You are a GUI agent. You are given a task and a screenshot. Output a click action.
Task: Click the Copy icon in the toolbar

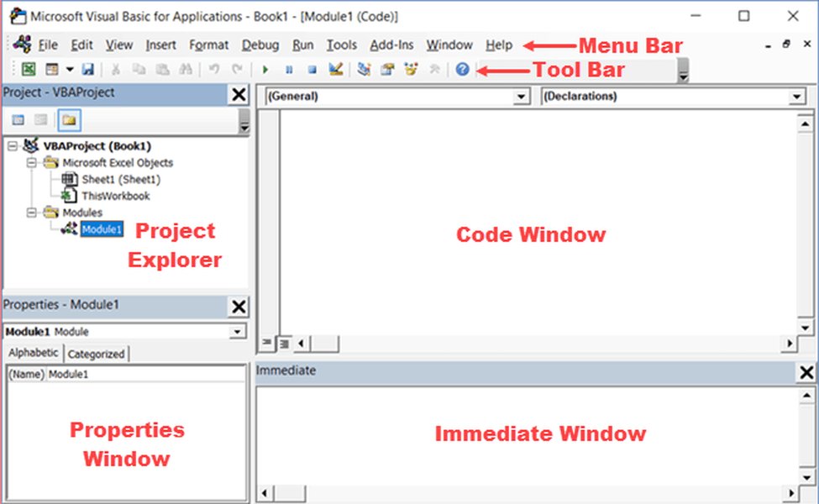coord(139,69)
